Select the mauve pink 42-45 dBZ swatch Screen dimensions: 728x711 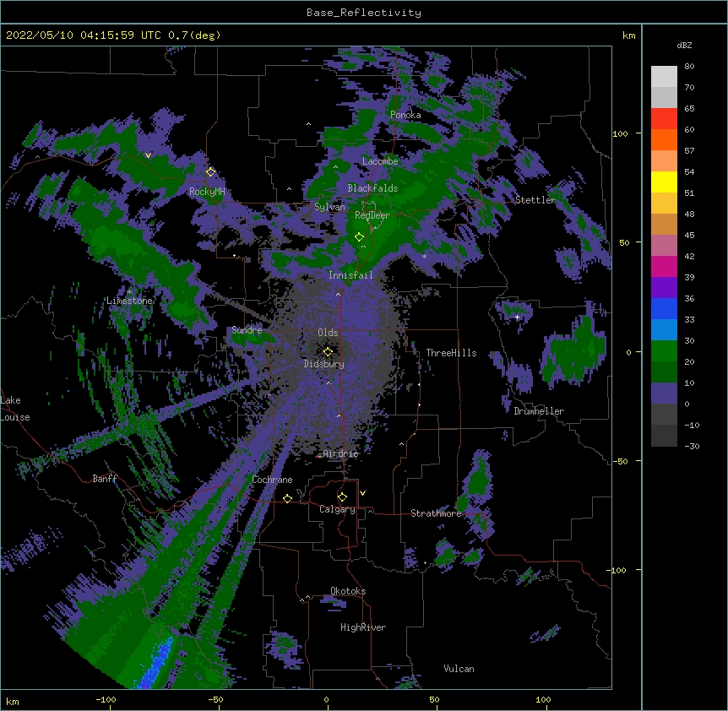pos(664,246)
